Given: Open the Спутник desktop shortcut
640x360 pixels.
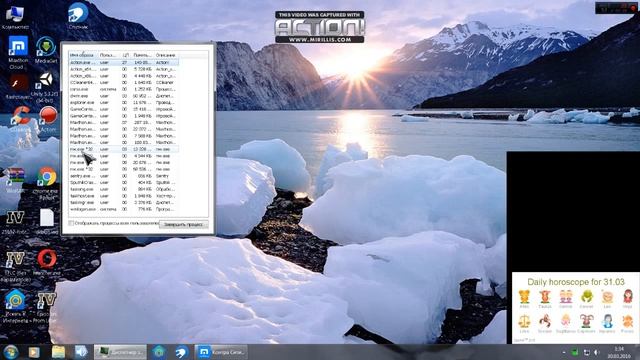Looking at the screenshot, I should tap(78, 16).
